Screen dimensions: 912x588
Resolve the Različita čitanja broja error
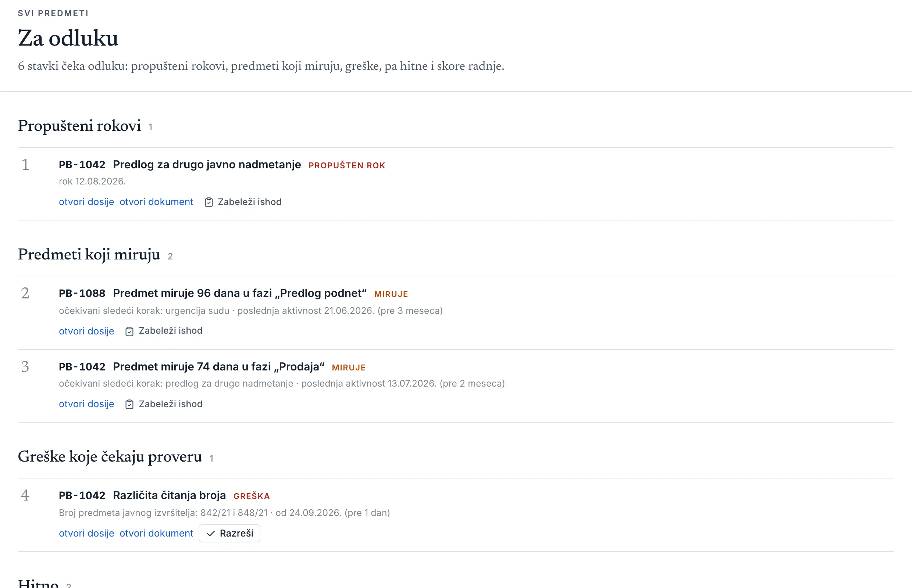(229, 533)
